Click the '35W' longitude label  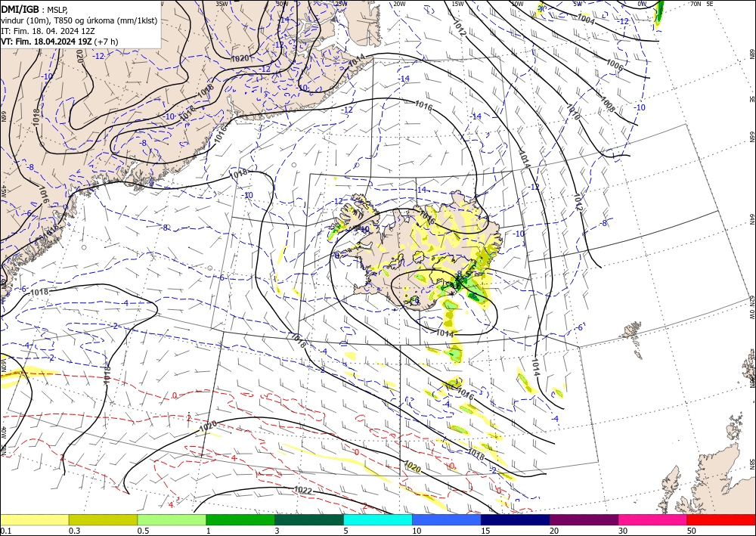[x=222, y=3]
